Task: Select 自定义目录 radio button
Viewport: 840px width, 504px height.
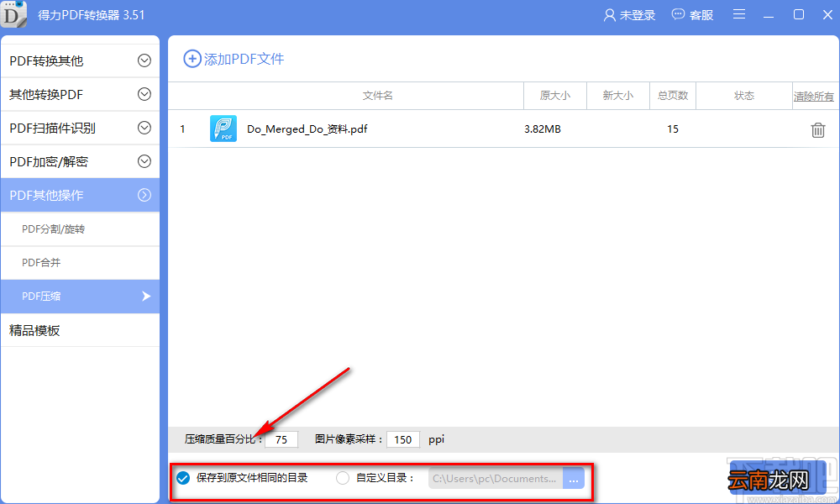Action: point(343,478)
